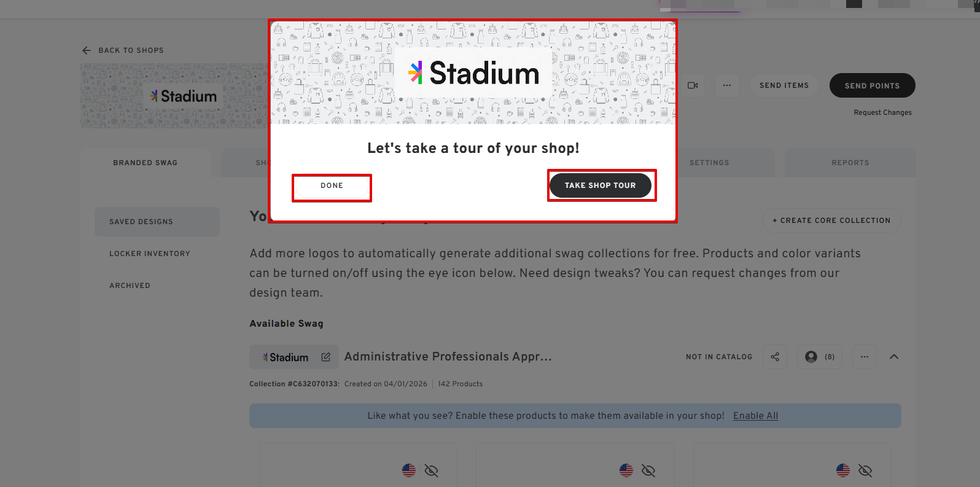This screenshot has width=980, height=487.
Task: Click the video camera icon button
Action: tap(693, 85)
